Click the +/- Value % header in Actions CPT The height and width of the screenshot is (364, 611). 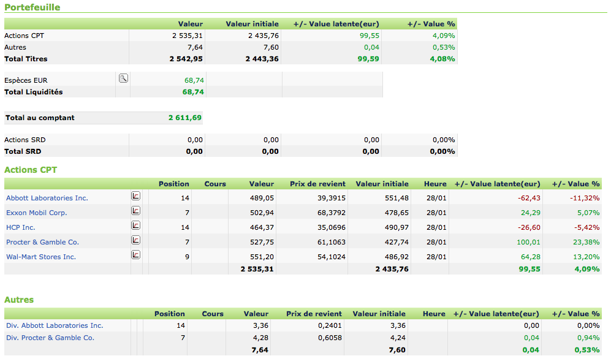pyautogui.click(x=575, y=184)
